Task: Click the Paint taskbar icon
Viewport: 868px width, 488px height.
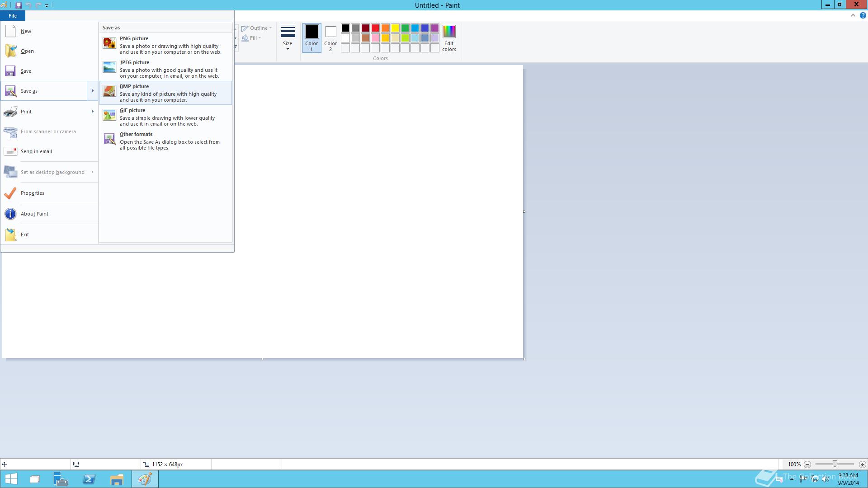Action: [x=145, y=479]
